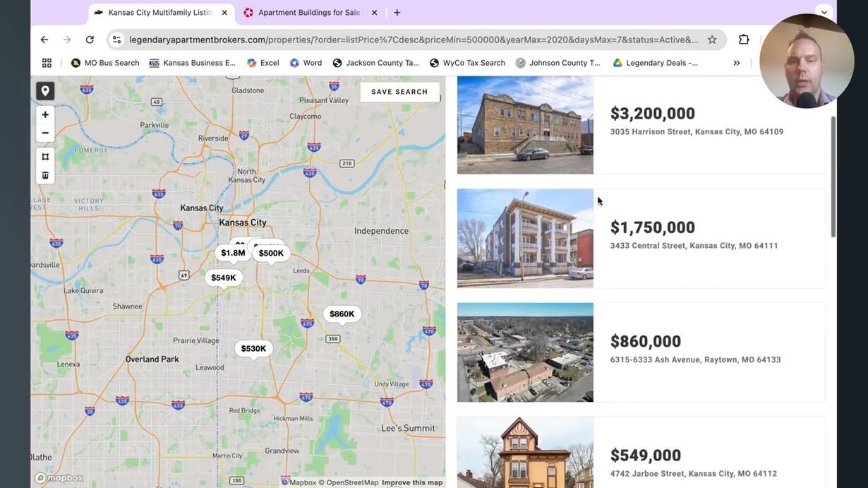Click the $860,000 listing price

[646, 342]
